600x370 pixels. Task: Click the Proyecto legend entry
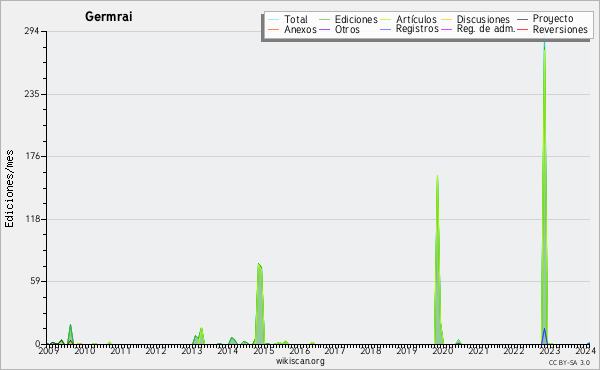pyautogui.click(x=545, y=19)
